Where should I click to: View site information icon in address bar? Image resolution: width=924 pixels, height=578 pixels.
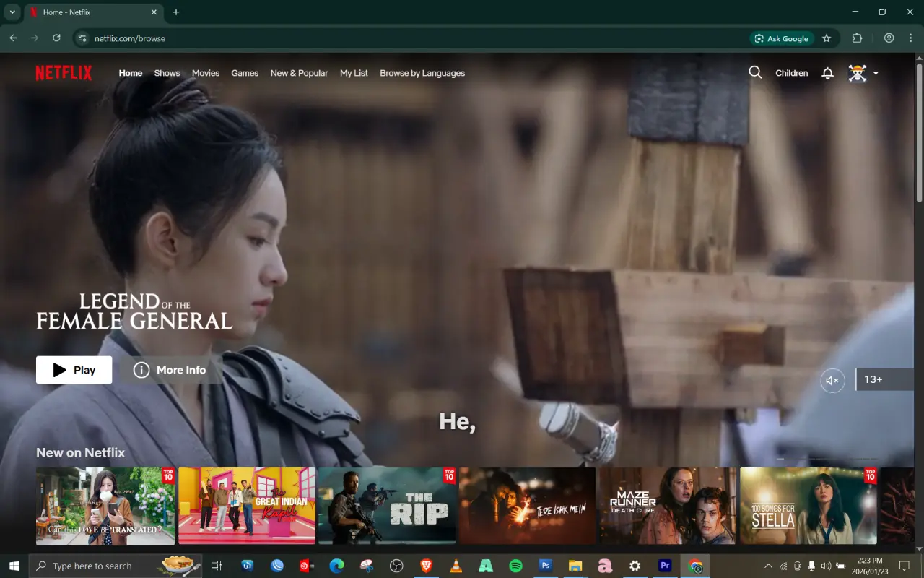click(x=82, y=38)
